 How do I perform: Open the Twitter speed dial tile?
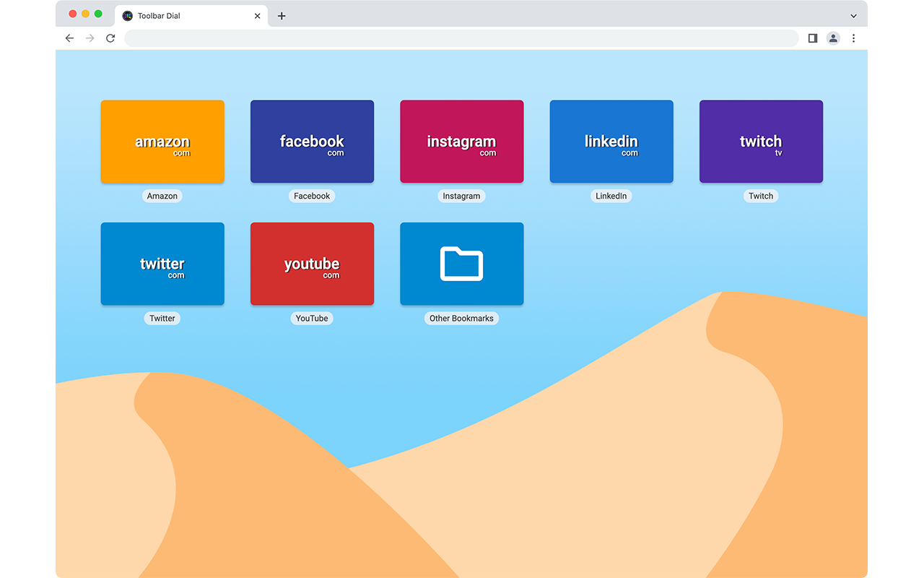click(x=162, y=264)
